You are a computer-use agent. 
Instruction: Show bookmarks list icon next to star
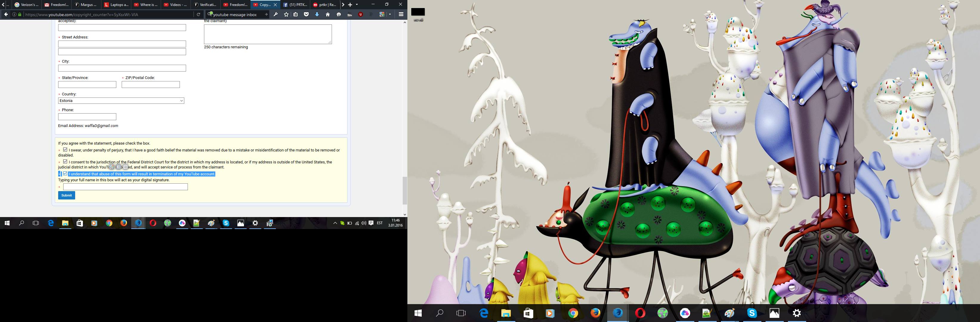[x=296, y=14]
